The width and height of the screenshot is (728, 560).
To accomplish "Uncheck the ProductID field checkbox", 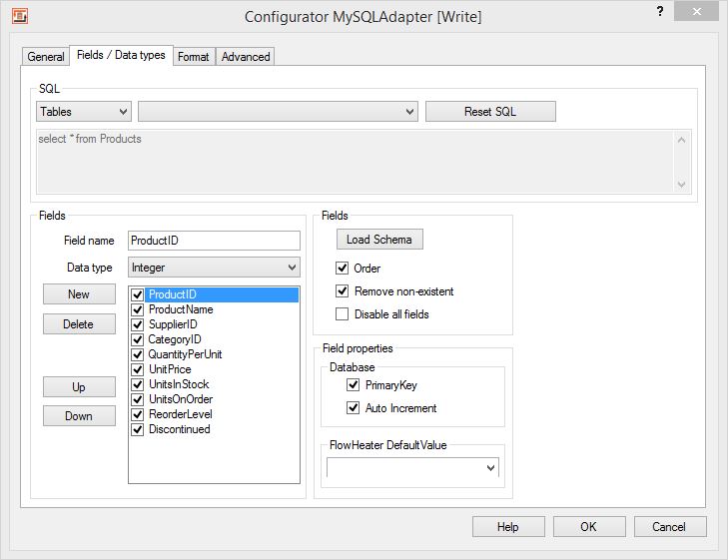I will (138, 294).
